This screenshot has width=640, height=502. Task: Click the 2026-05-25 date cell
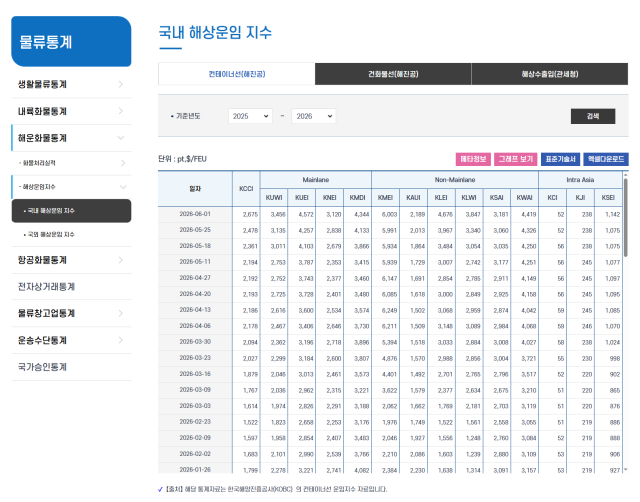[195, 230]
